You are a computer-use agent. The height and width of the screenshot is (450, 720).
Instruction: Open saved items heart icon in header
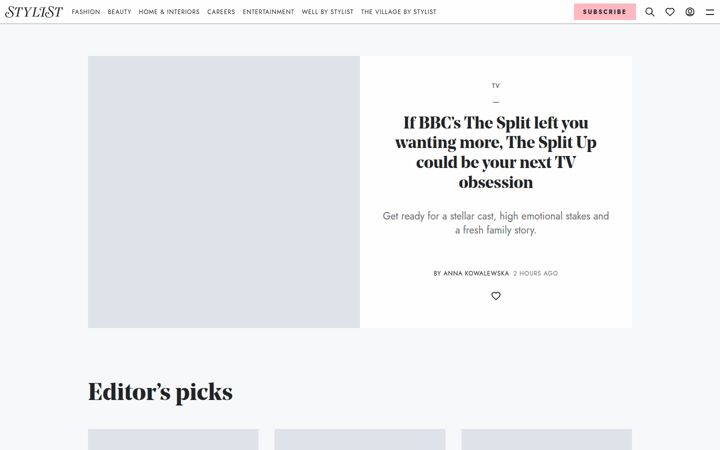(x=670, y=12)
